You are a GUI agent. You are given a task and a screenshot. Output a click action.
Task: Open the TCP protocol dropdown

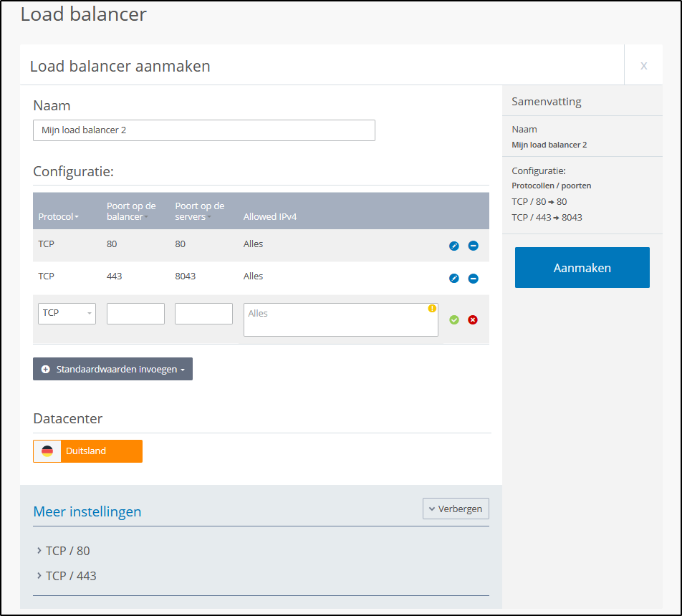(x=67, y=314)
